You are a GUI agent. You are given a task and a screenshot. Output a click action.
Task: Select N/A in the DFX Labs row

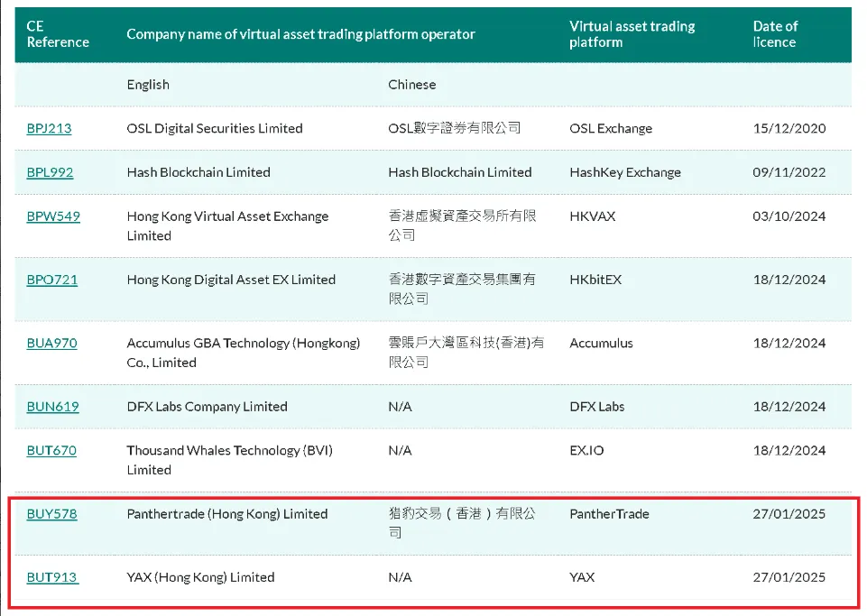pos(400,407)
